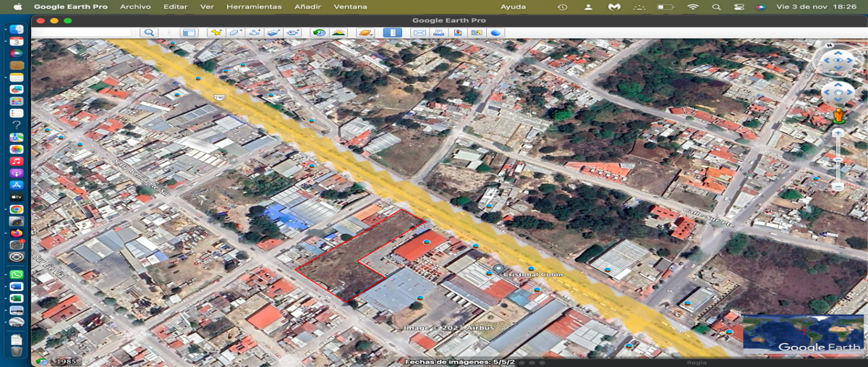Click the record a tour icon
This screenshot has width=868, height=367.
(x=292, y=33)
